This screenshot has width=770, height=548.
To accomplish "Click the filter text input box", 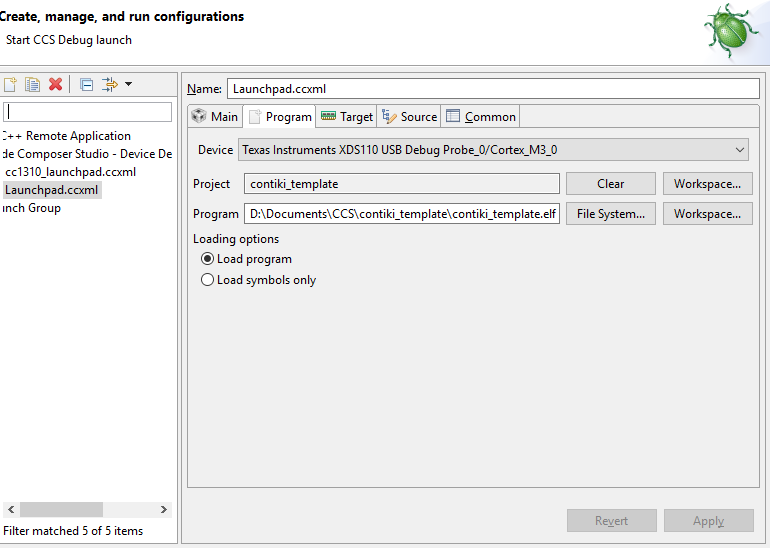I will 87,112.
